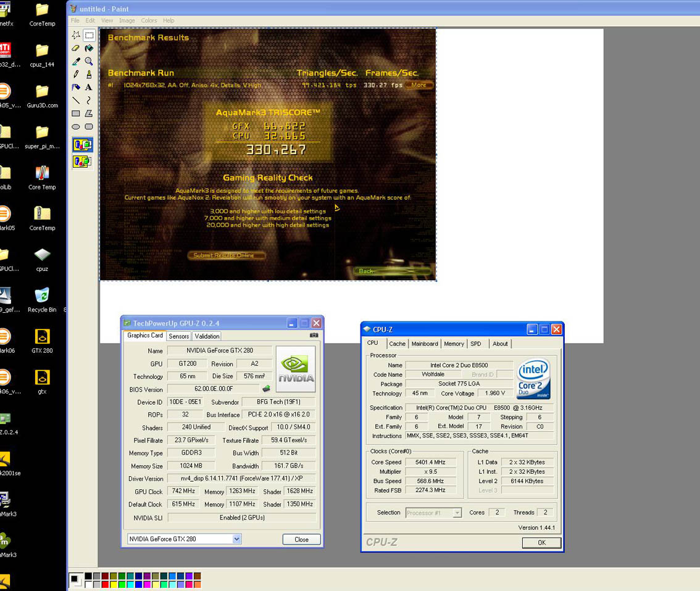Click the current foreground/background color box in Paint
This screenshot has height=591, width=700.
click(75, 580)
